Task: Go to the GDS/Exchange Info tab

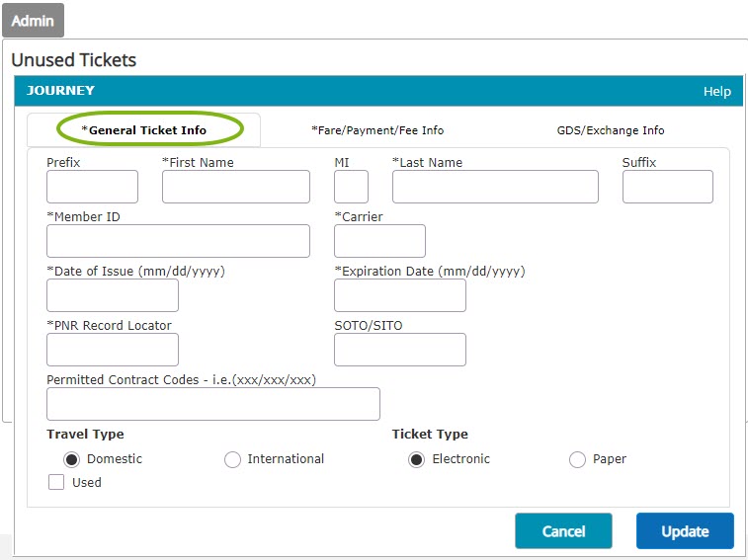Action: pos(611,130)
